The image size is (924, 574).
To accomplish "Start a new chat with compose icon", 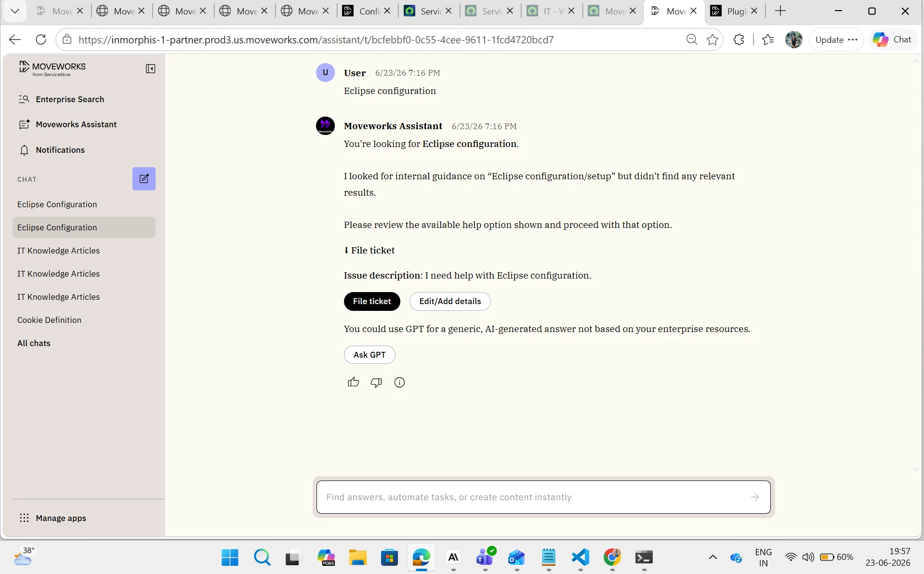I will [144, 179].
